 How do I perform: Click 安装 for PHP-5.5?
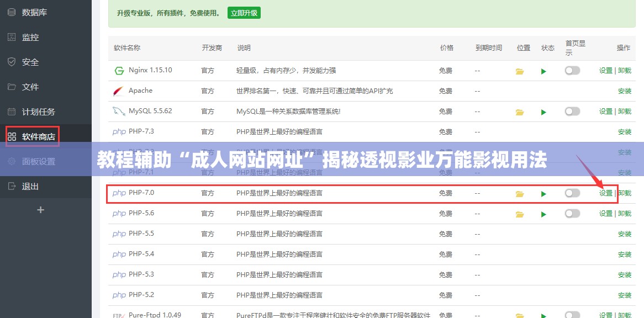tap(625, 234)
